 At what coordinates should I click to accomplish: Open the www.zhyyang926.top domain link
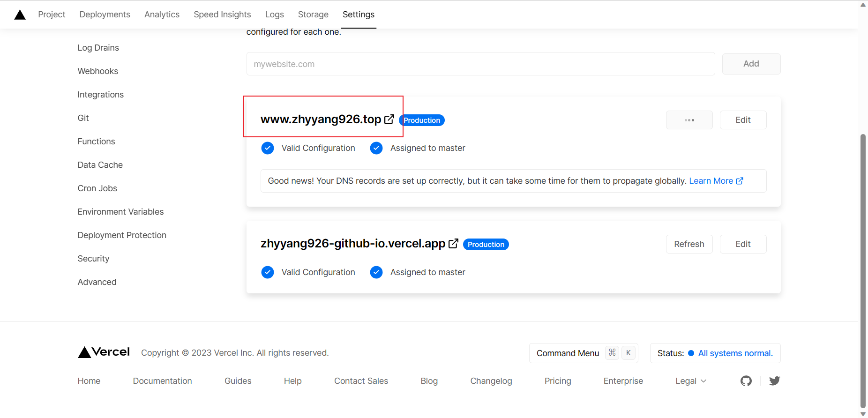[x=321, y=119]
